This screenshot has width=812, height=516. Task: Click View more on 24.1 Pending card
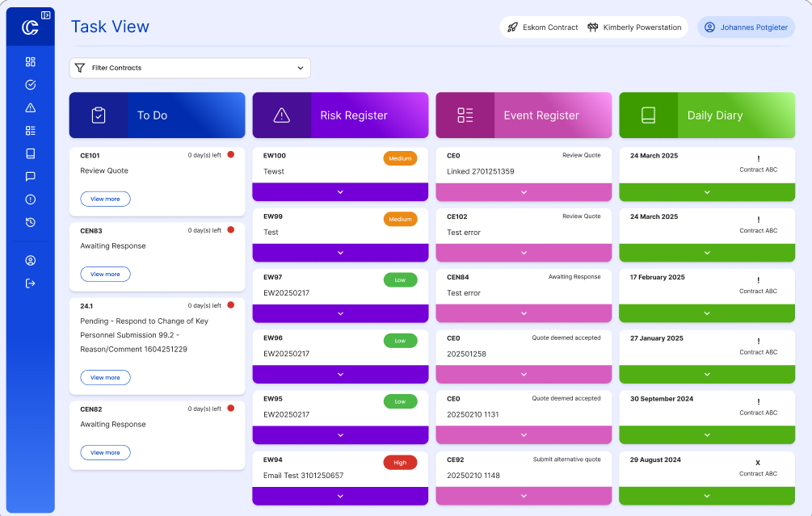pos(105,377)
